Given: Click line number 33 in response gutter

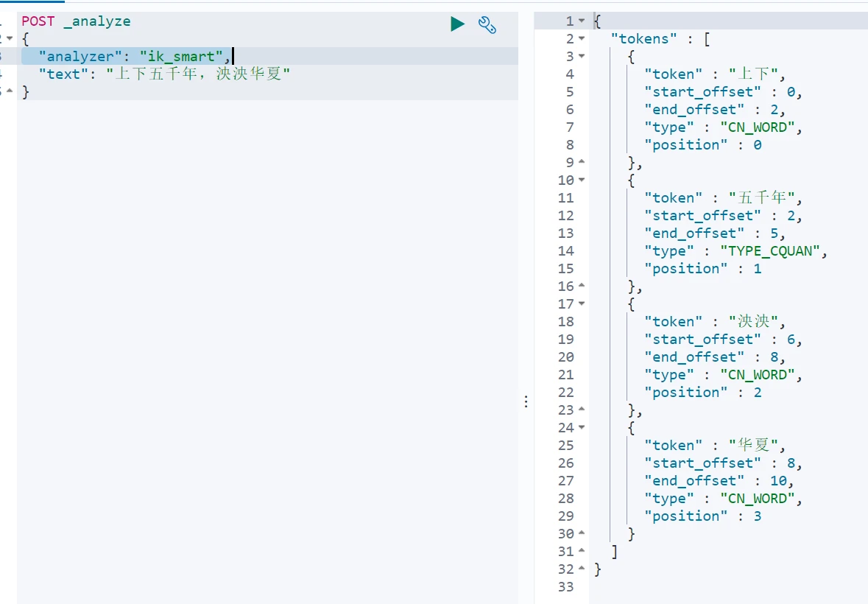Looking at the screenshot, I should (565, 587).
